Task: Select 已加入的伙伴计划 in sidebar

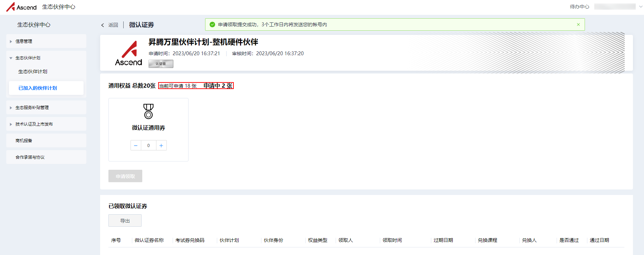Action: (46, 88)
